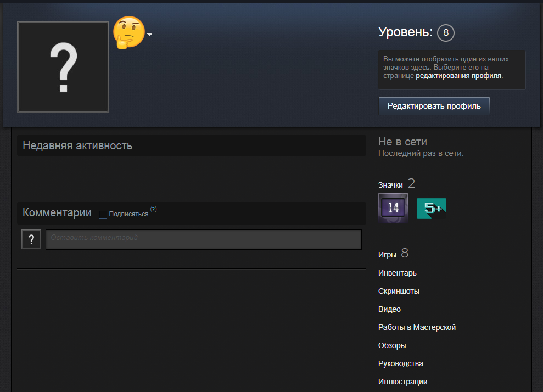Screen dimensions: 543x392
Task: Click the large question mark profile avatar
Action: [63, 67]
